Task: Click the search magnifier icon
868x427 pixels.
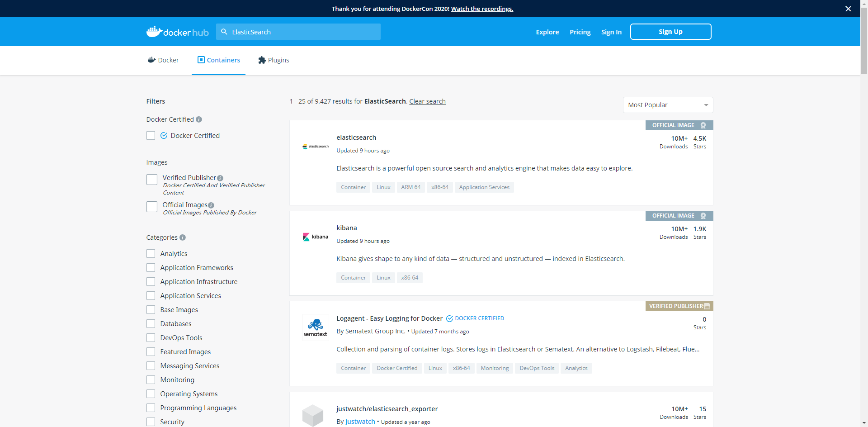Action: (x=224, y=32)
